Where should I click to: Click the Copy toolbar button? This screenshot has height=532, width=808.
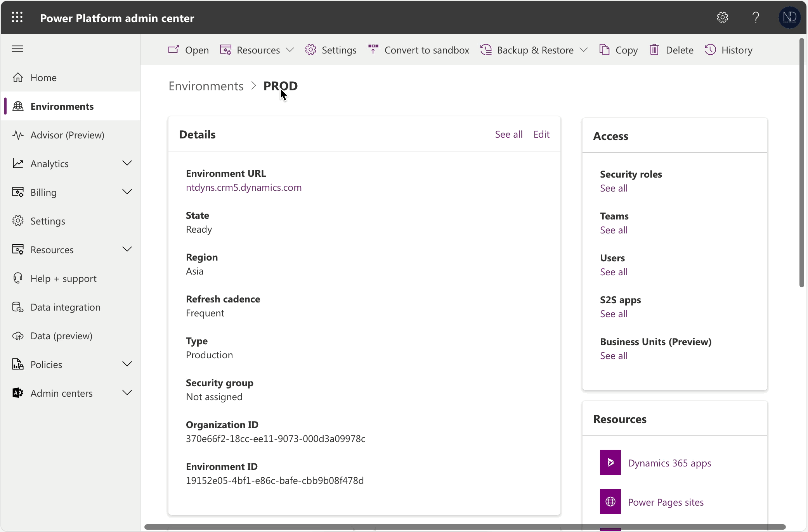coord(619,50)
